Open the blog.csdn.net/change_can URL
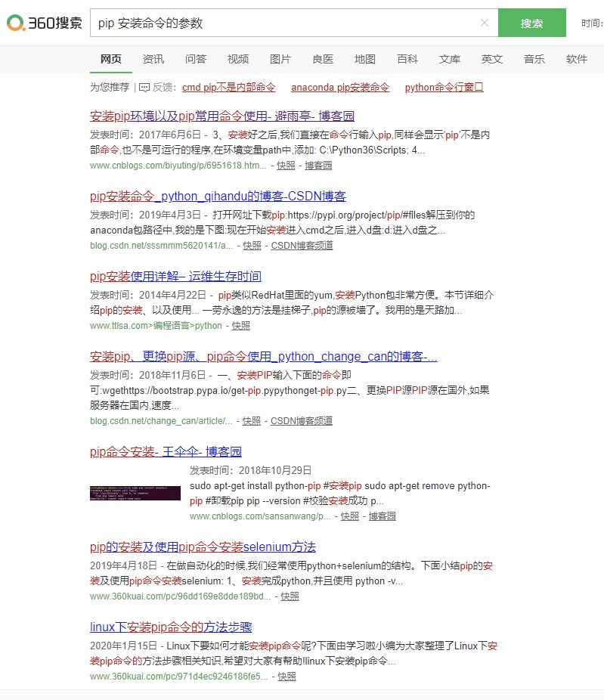The image size is (604, 700). point(161,421)
